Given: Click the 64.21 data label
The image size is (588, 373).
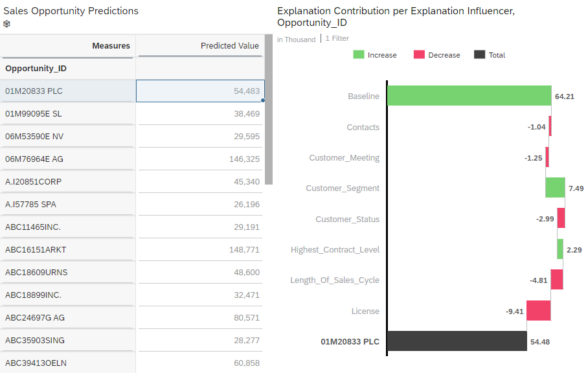Looking at the screenshot, I should coord(565,96).
